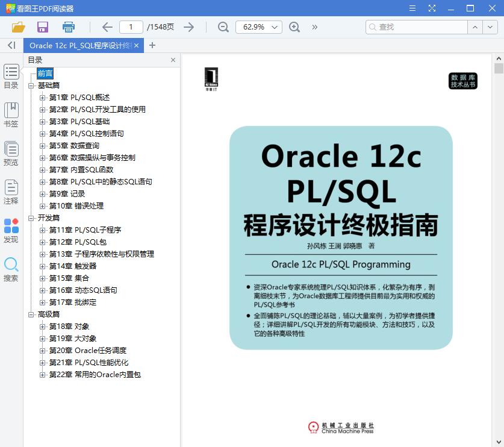
Task: Select 第2章 PL/SQL开发工具的使用
Action: [97, 109]
